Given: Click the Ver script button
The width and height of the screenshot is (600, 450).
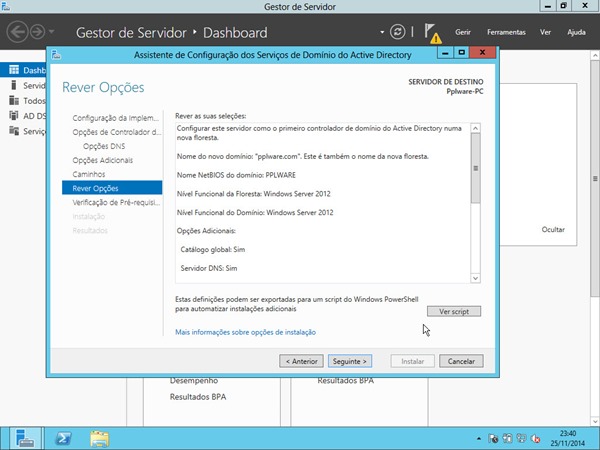Looking at the screenshot, I should tap(454, 311).
